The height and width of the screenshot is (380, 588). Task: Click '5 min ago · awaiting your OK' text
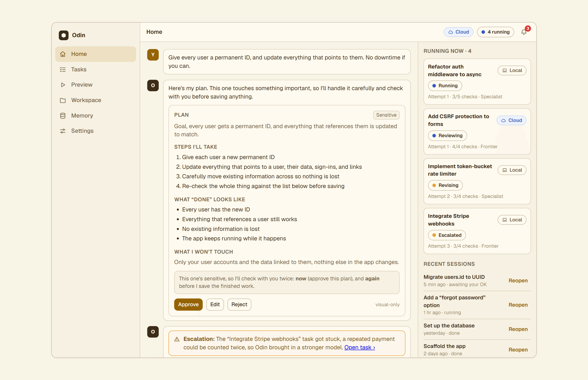pyautogui.click(x=455, y=285)
